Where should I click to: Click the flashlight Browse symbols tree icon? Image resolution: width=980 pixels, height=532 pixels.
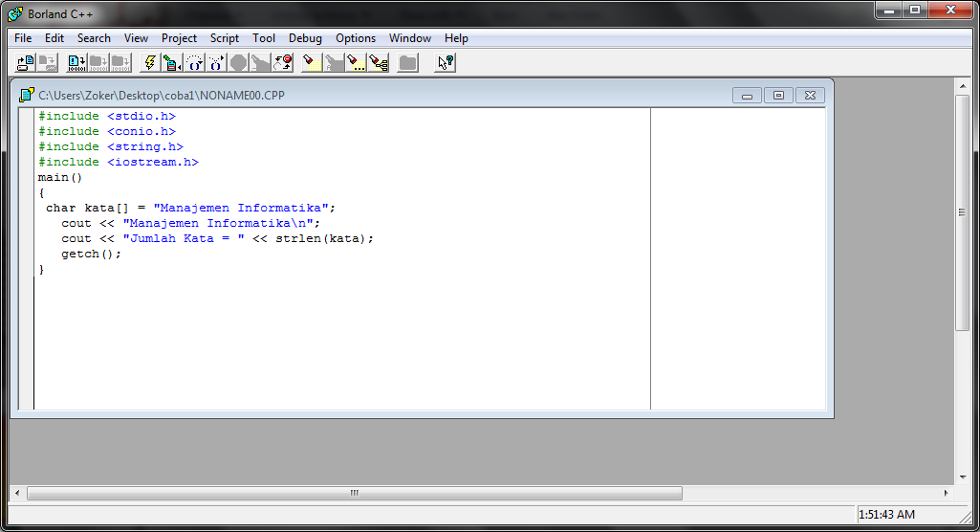tap(379, 62)
